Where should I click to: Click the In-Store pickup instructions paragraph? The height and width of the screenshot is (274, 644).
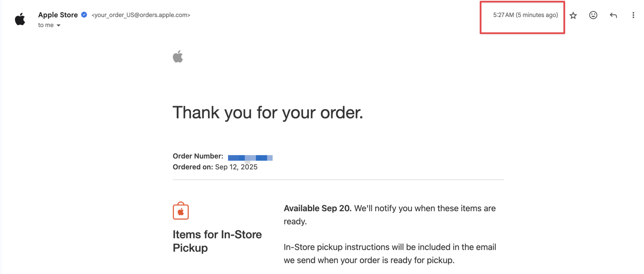pyautogui.click(x=390, y=254)
